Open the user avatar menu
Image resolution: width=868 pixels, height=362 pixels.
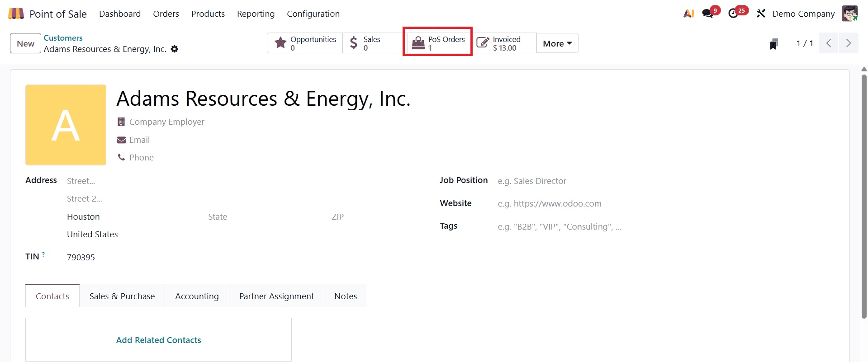coord(849,14)
